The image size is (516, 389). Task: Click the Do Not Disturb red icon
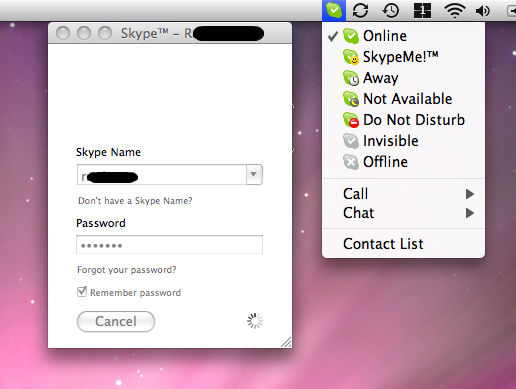click(351, 120)
